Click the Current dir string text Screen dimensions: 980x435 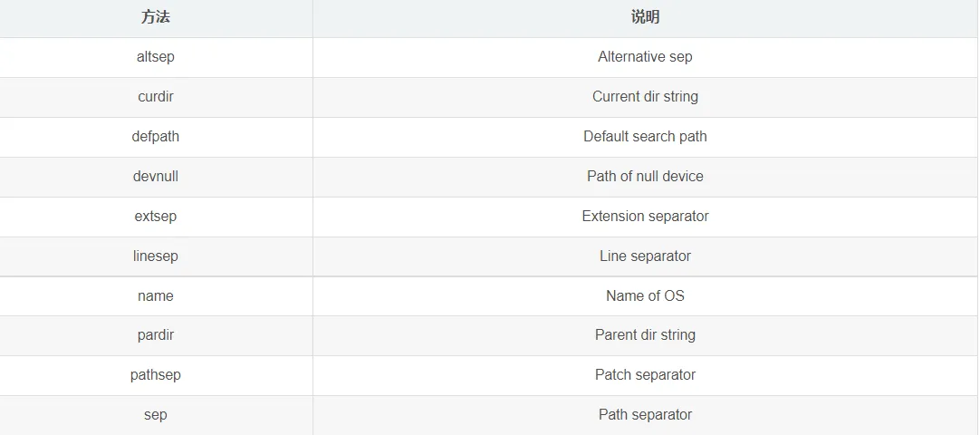[x=645, y=97]
